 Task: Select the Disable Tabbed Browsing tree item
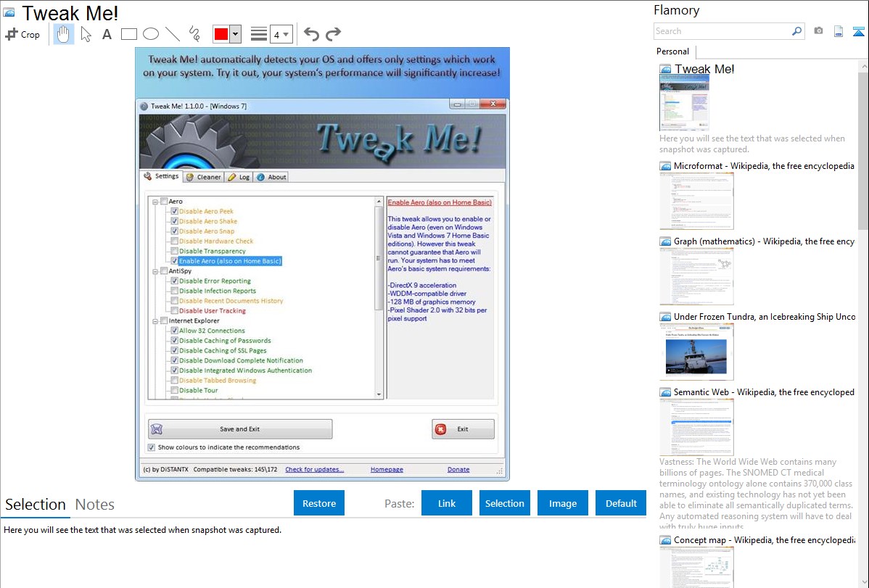pos(218,381)
